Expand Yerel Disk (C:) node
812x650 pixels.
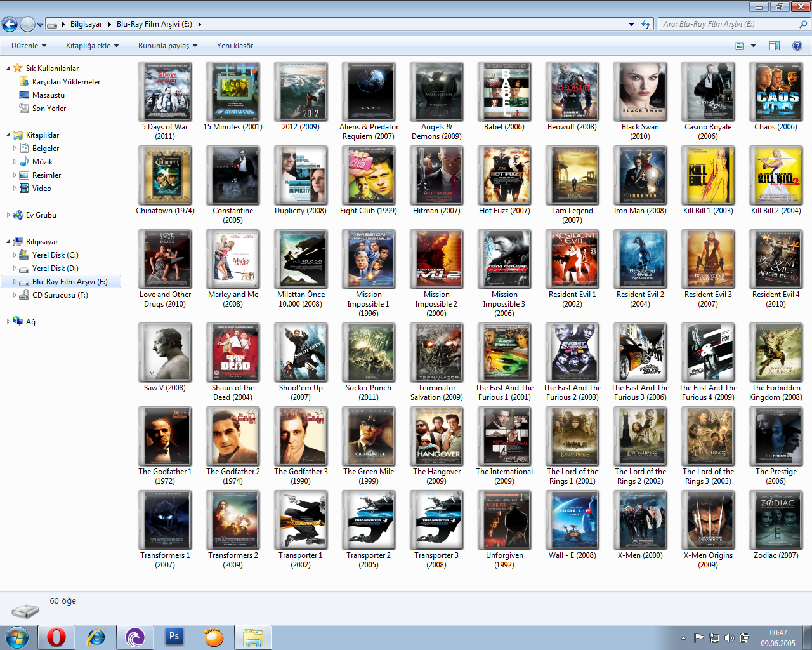point(15,255)
